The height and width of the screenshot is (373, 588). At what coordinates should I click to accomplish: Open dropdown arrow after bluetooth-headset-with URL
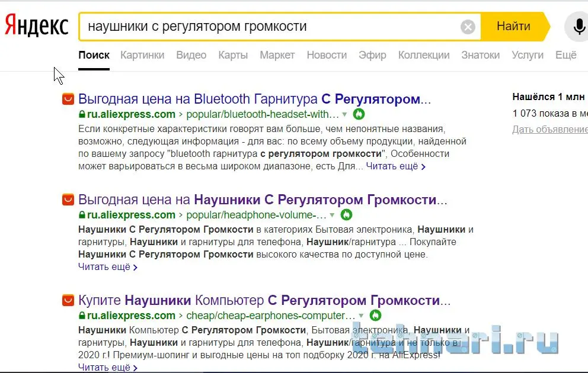pos(344,114)
